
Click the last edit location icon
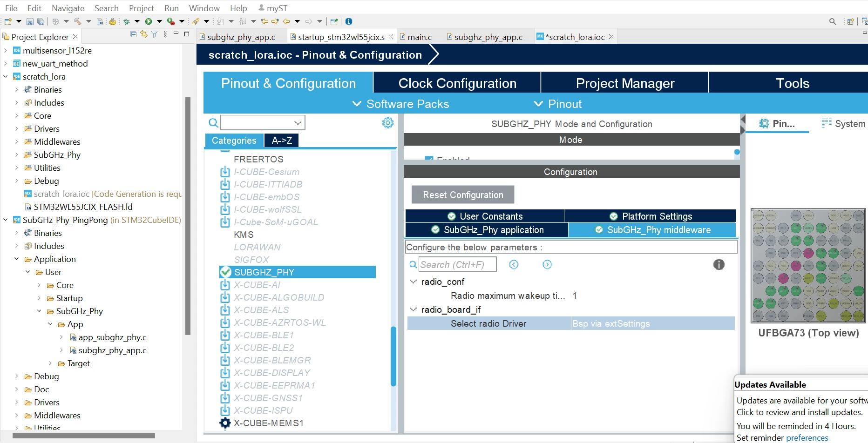point(264,21)
